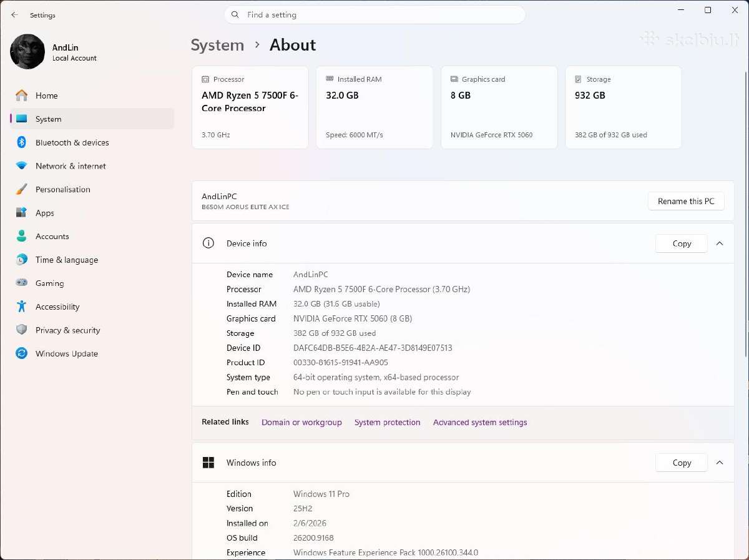
Task: Click the back arrow in Settings header
Action: coord(14,15)
